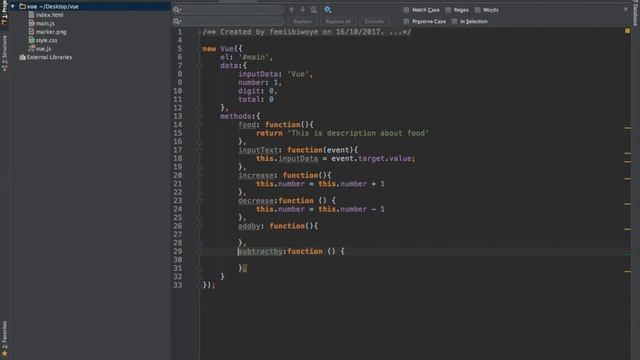The height and width of the screenshot is (360, 640).
Task: Click line number 27 in the gutter
Action: pyautogui.click(x=178, y=235)
